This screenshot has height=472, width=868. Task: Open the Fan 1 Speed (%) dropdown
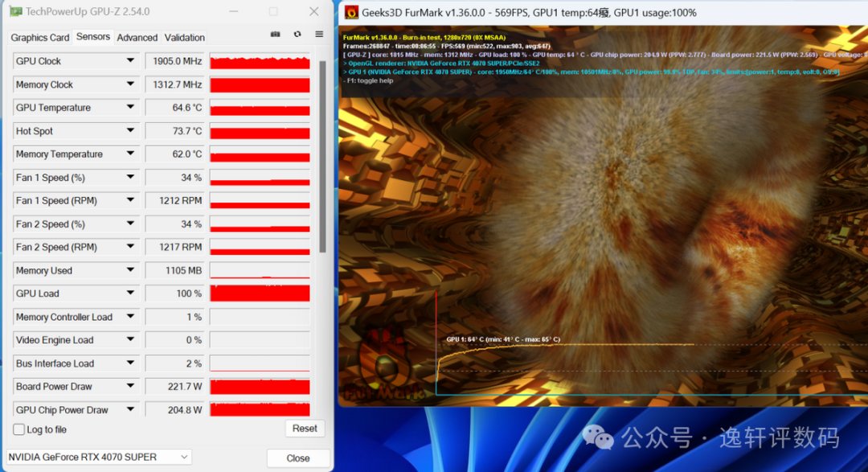(130, 177)
